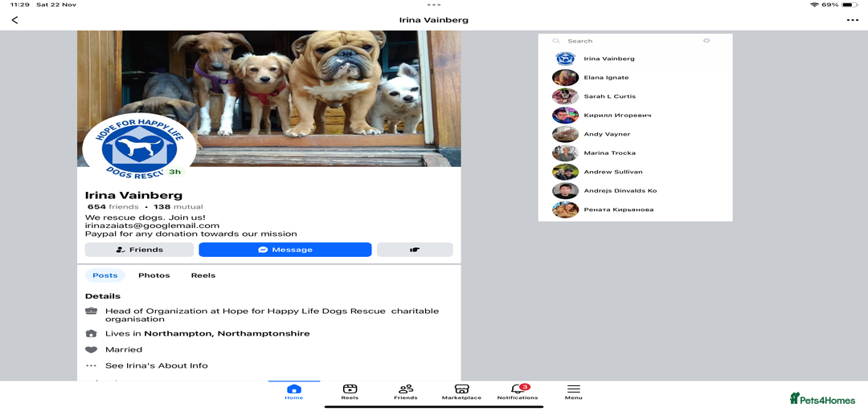The height and width of the screenshot is (411, 868).
Task: Open Reels from the bottom navigation bar
Action: point(350,392)
